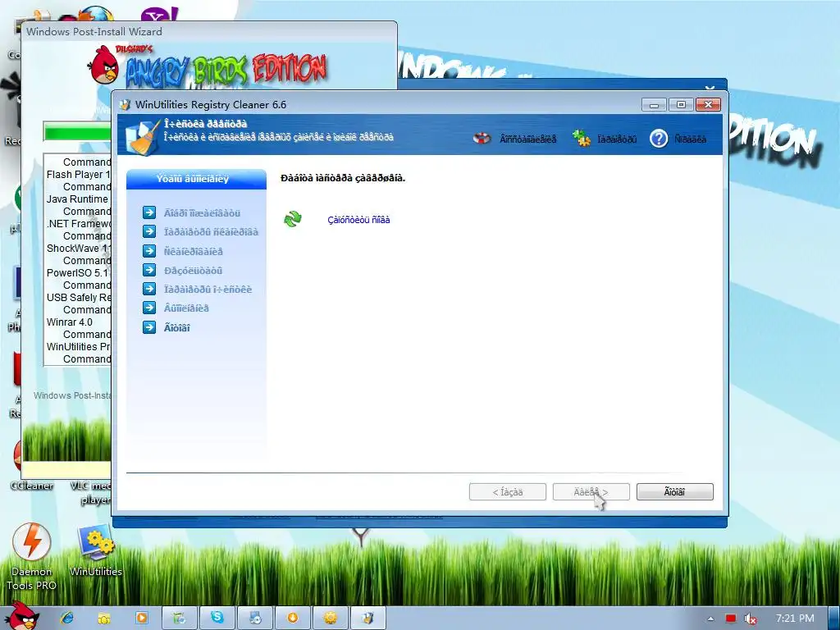Click the red flag tray icon
The height and width of the screenshot is (630, 840).
click(731, 619)
